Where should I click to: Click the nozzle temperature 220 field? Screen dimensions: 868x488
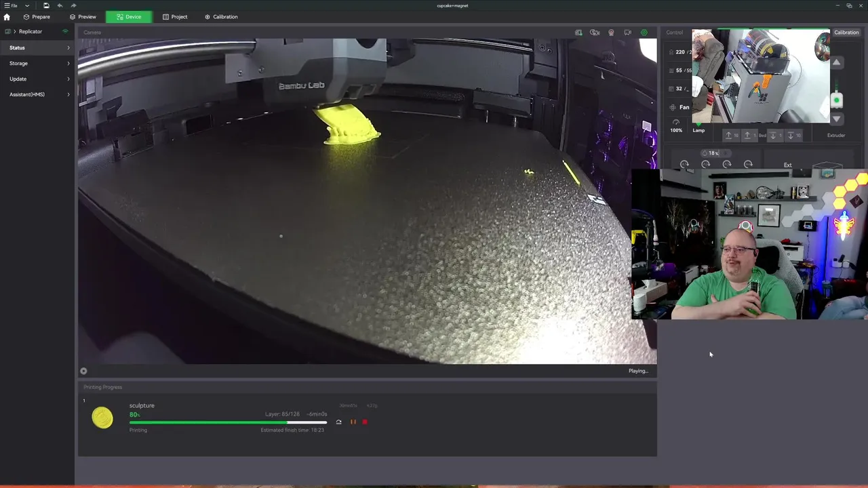pos(679,52)
